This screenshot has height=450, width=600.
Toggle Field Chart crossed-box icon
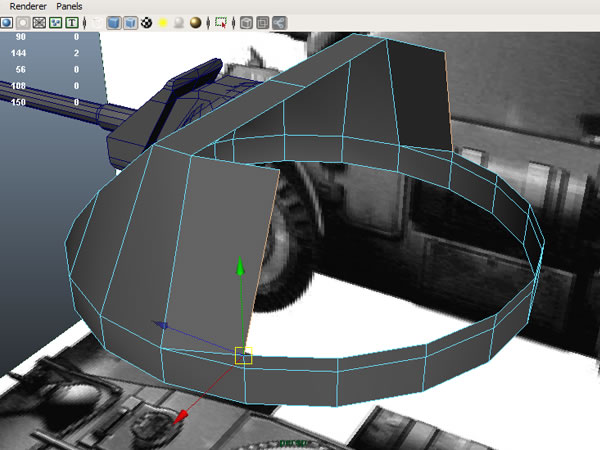pyautogui.click(x=39, y=23)
